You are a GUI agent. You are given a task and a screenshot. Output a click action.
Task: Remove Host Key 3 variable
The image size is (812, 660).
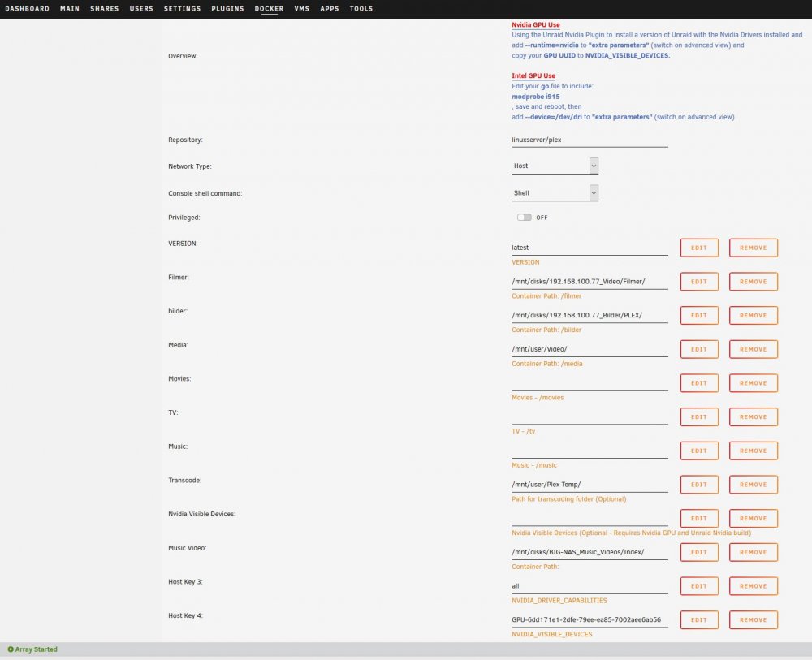coord(753,586)
